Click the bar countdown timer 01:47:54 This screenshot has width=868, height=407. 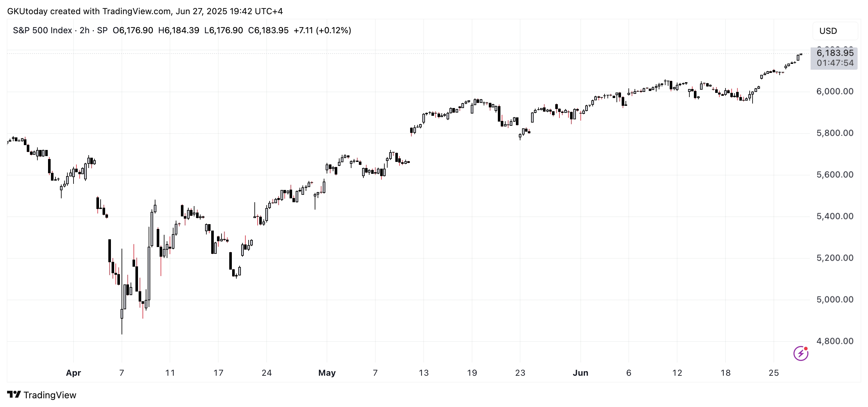[x=835, y=63]
